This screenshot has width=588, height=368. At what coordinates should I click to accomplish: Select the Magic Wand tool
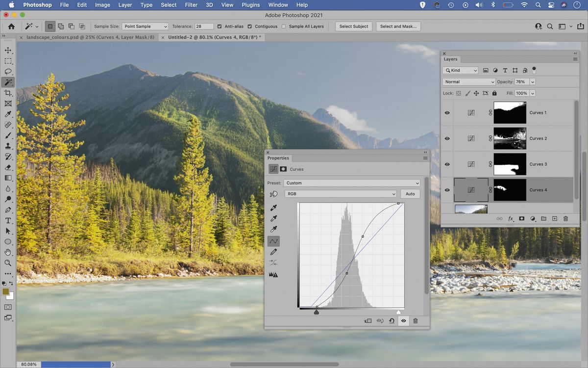point(8,82)
